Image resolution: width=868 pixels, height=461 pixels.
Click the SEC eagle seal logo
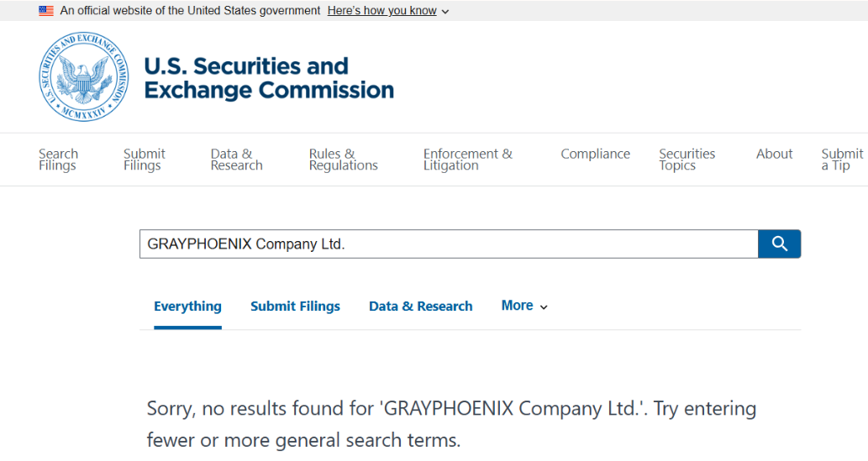[84, 77]
